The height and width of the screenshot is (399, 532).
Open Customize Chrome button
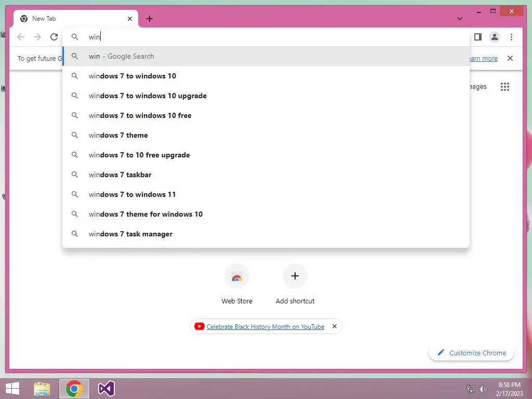pos(471,353)
